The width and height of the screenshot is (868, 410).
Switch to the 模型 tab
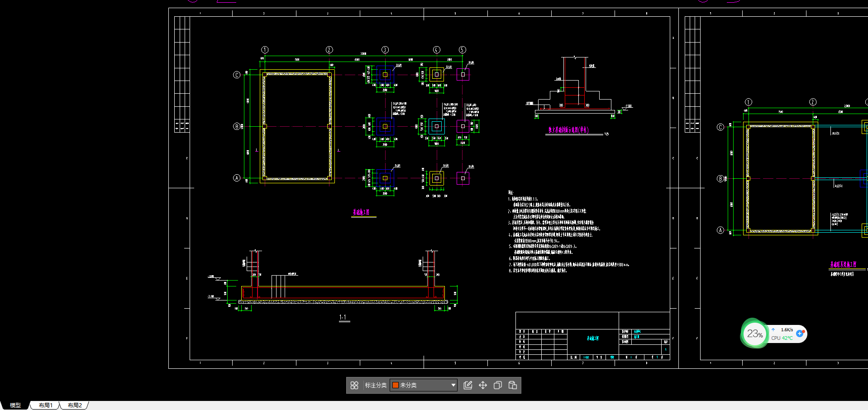click(15, 405)
